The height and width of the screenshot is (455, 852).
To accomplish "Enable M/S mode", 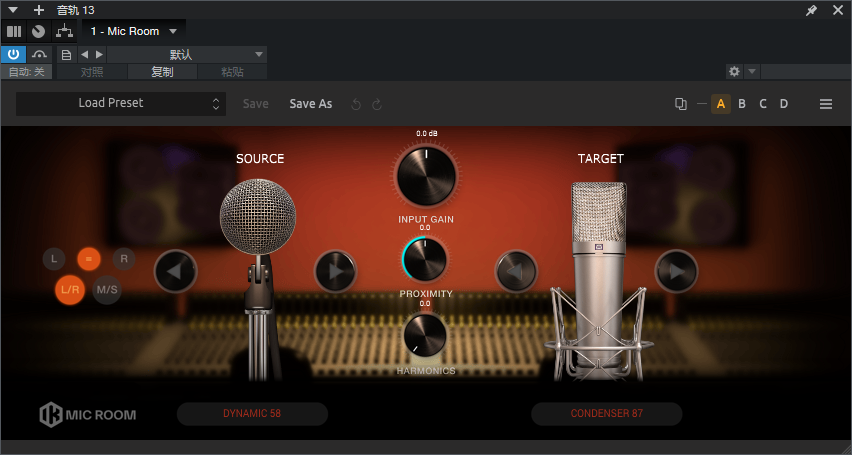I will click(107, 290).
